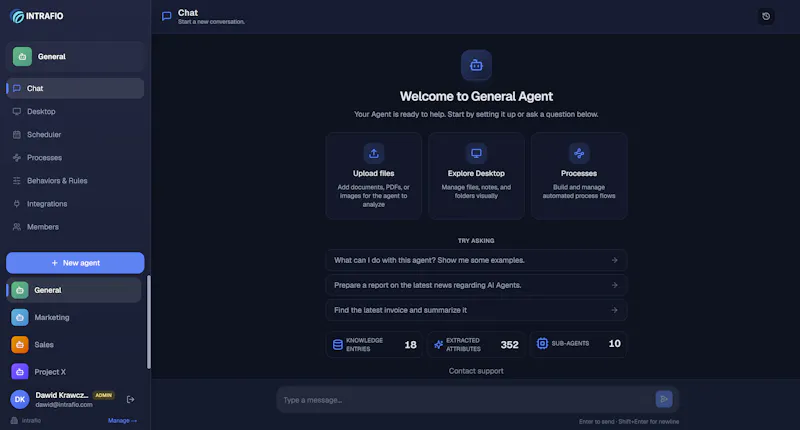Ask 'What can I do with this agent'
Image resolution: width=800 pixels, height=430 pixels.
tap(476, 260)
